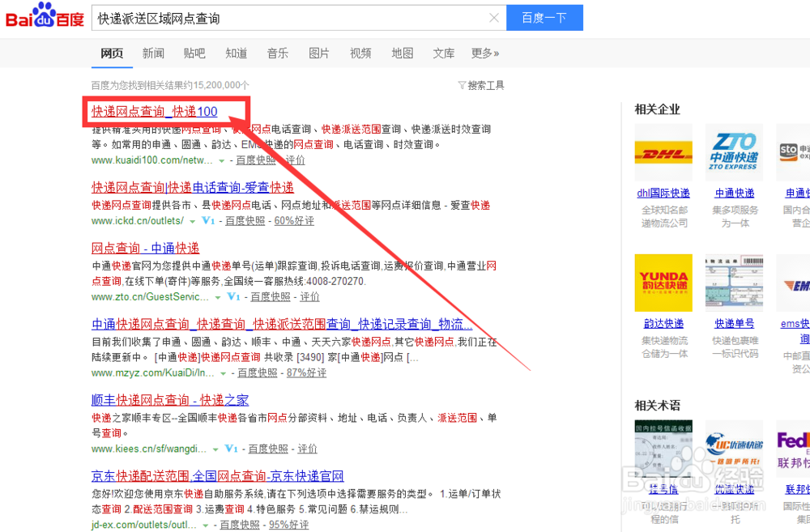This screenshot has width=810, height=532.
Task: Open the 贴吧 tab
Action: click(x=194, y=53)
